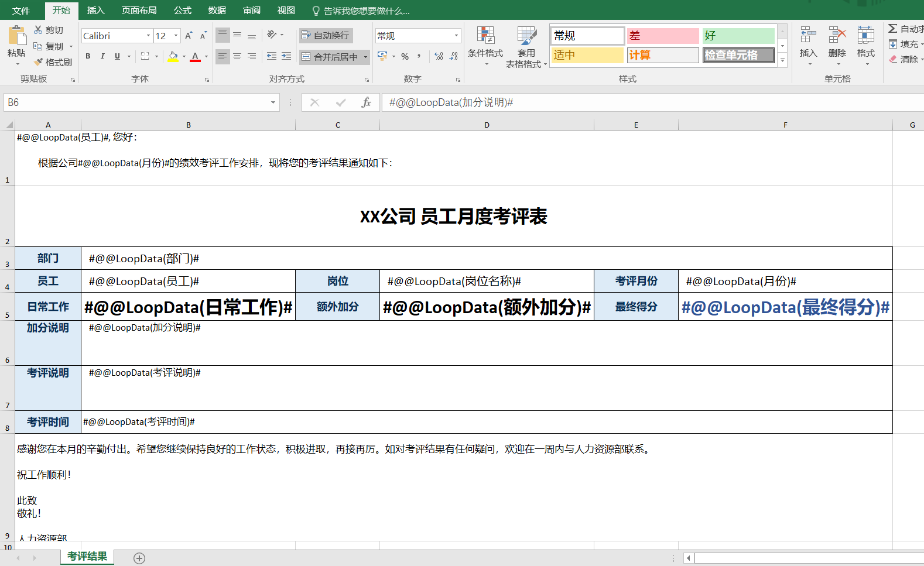Expand the number format dropdown (常规)
This screenshot has width=924, height=566.
point(456,36)
